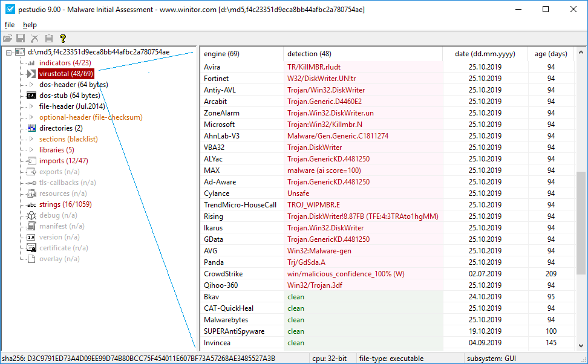Open the help menu
Viewport: 588px width, 364px height.
(x=30, y=25)
